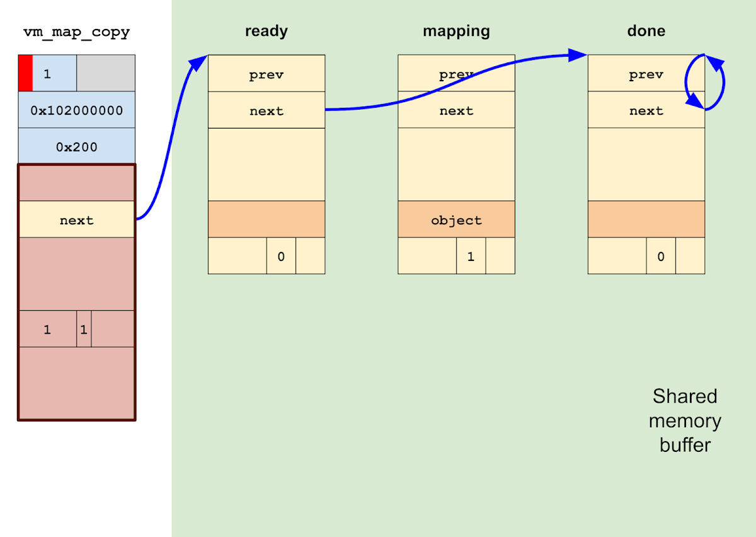
Task: Click the Shared memory buffer label
Action: pos(684,420)
